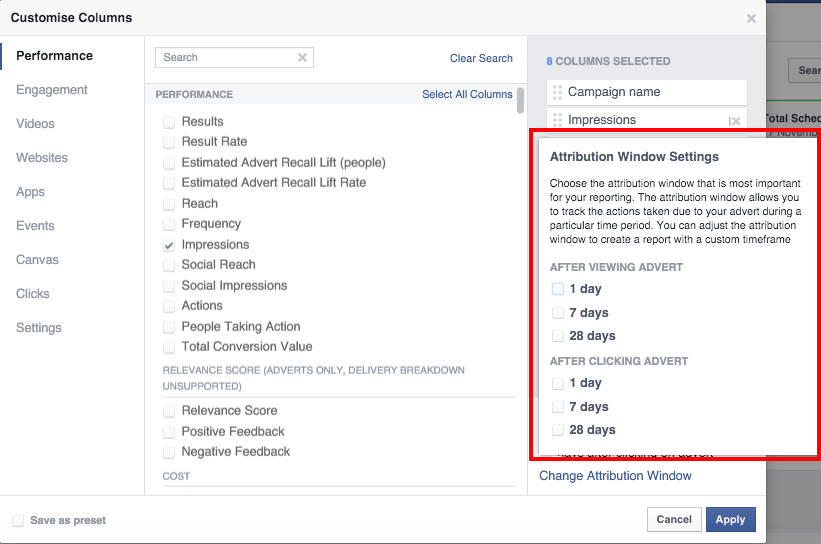Enable Estimated Advert Recall Lift (people)
The width and height of the screenshot is (821, 544).
tap(169, 163)
